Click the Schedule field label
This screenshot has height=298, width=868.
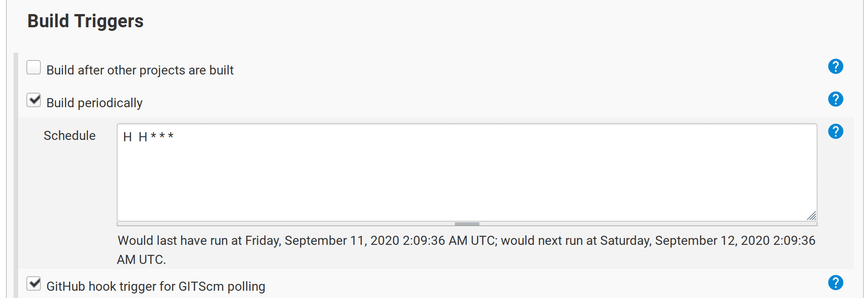click(x=69, y=136)
